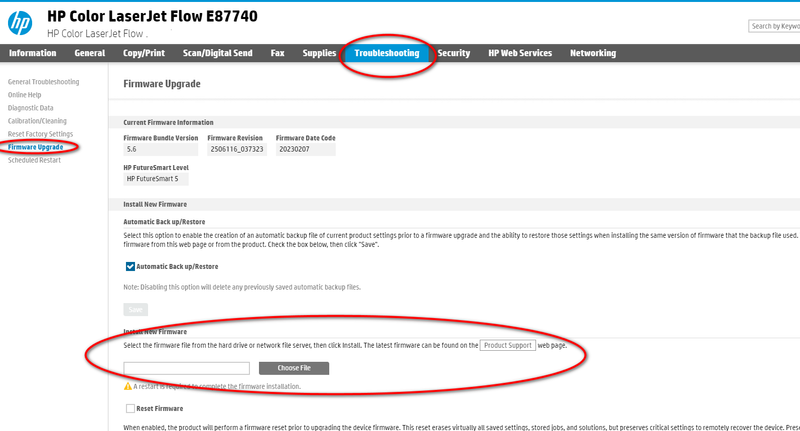The width and height of the screenshot is (800, 431).
Task: Open Scheduled Restart page
Action: (x=34, y=160)
